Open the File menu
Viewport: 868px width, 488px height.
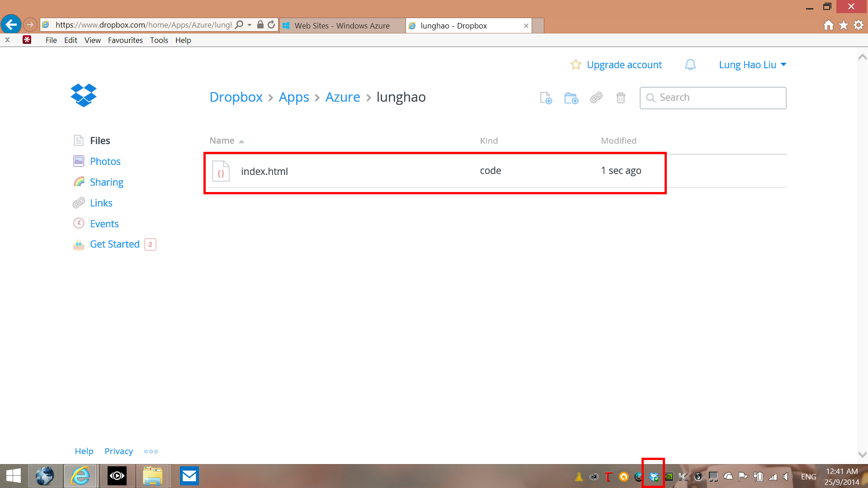tap(51, 40)
